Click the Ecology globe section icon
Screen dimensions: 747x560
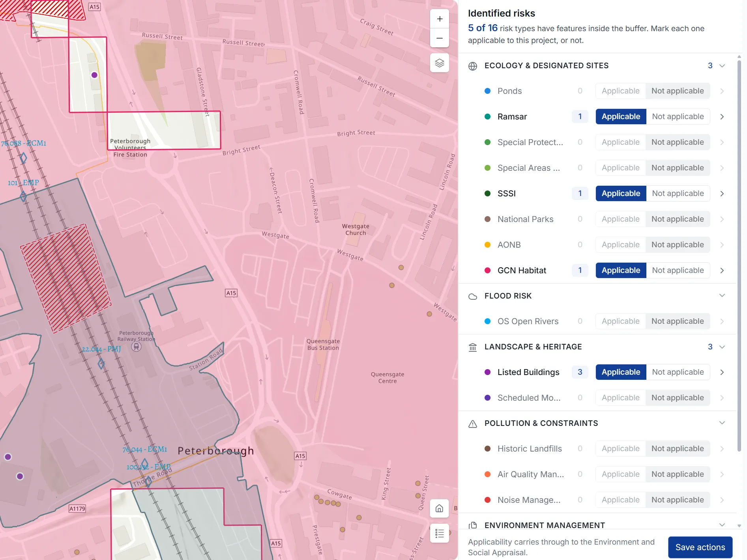[x=473, y=66]
